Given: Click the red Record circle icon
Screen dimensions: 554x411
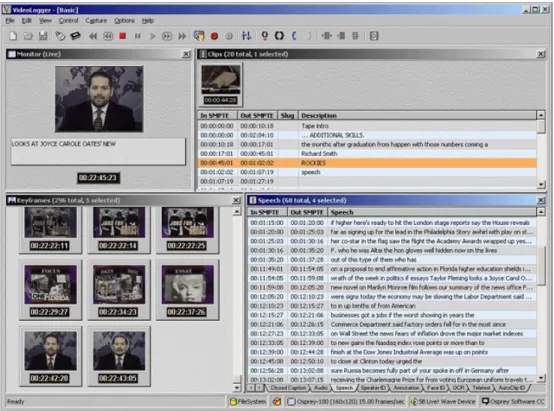Looking at the screenshot, I should point(214,36).
